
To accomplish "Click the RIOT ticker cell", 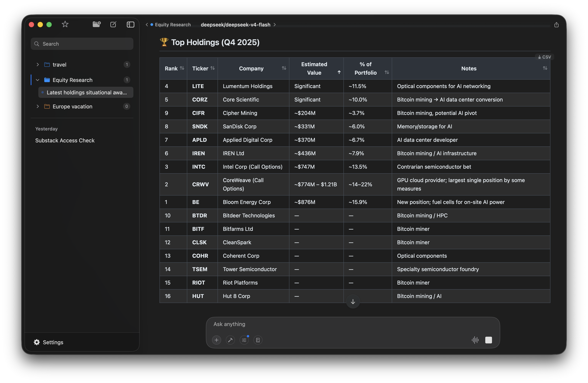I will tap(202, 283).
